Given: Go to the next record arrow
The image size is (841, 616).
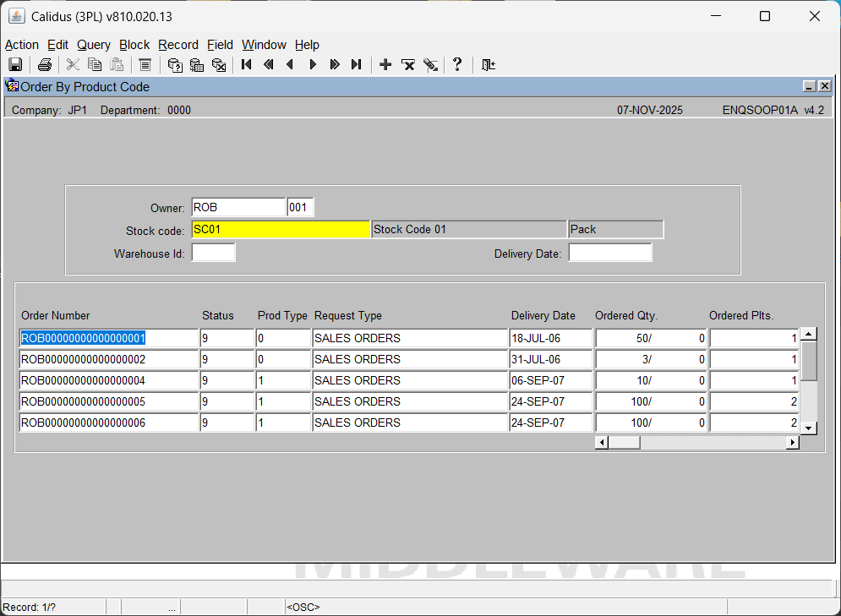Looking at the screenshot, I should [x=313, y=65].
